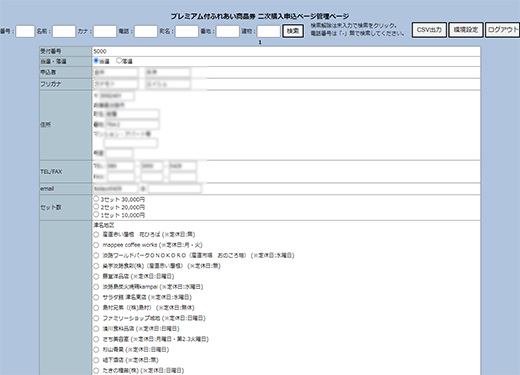Select the ファミリーショップ radio button

96,318
